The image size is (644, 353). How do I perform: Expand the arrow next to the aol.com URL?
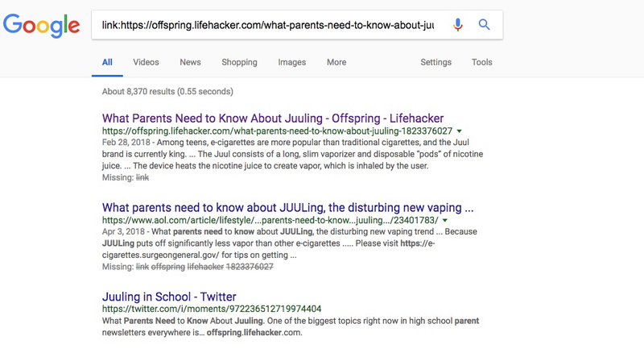click(445, 221)
